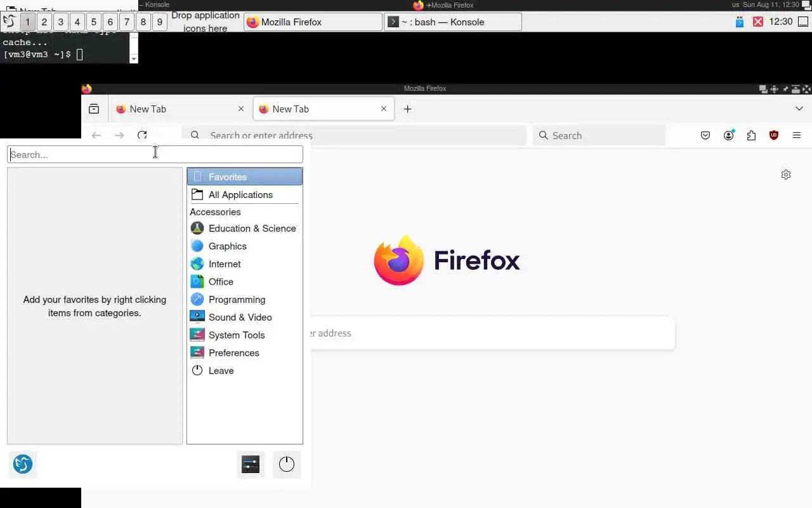Focus the Firefox address bar
Image resolution: width=812 pixels, height=508 pixels.
[x=354, y=135]
